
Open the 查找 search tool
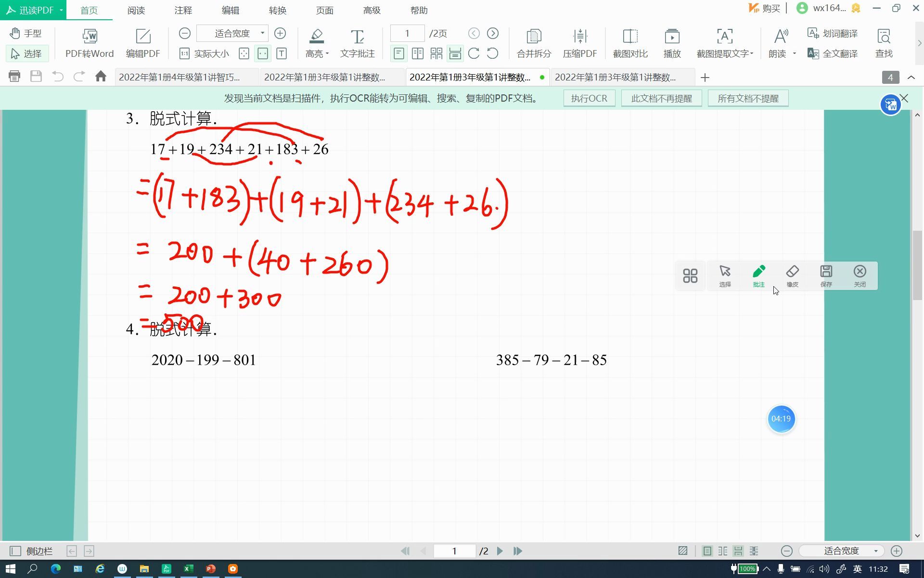coord(884,43)
